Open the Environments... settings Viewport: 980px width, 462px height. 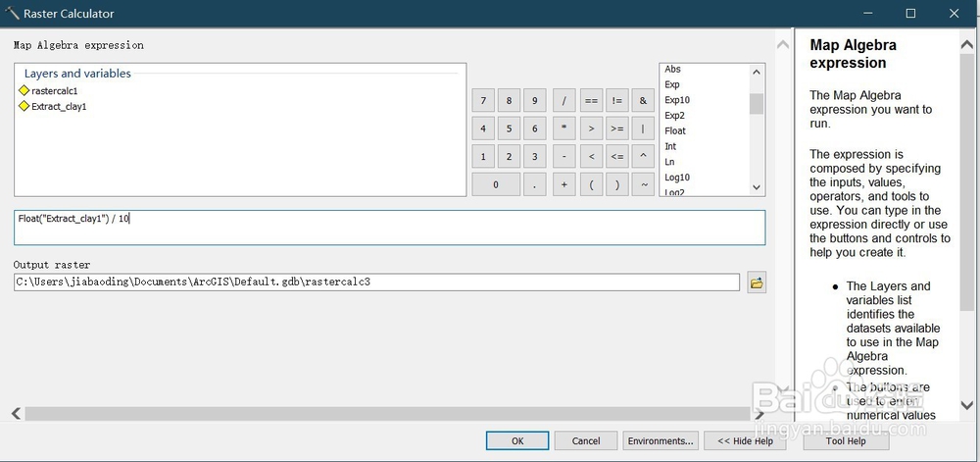pyautogui.click(x=661, y=440)
